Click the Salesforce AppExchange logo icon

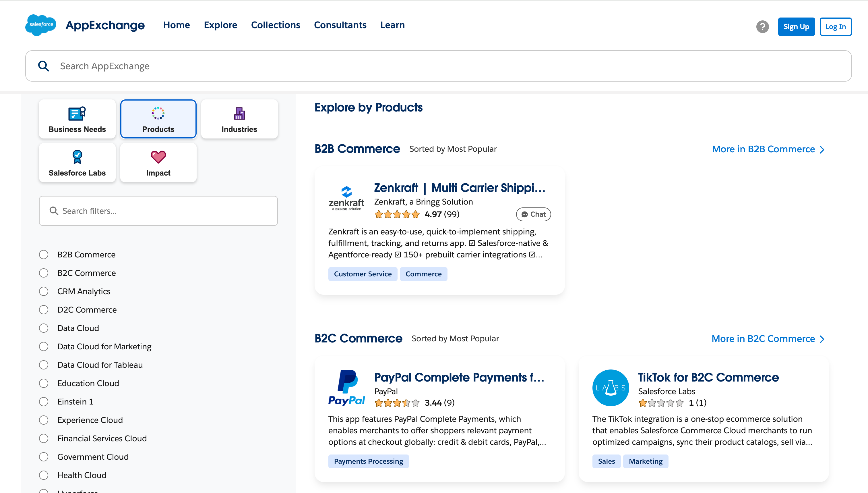click(41, 24)
